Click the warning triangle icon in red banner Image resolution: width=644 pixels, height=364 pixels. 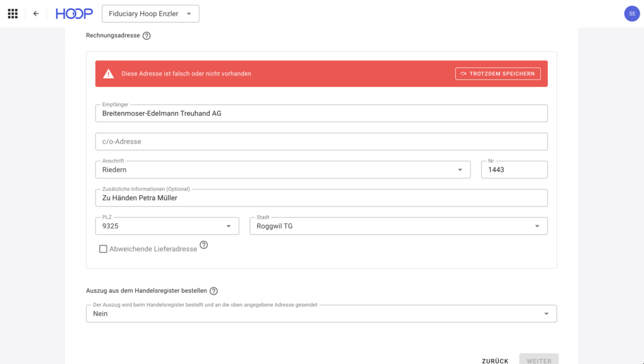click(108, 74)
